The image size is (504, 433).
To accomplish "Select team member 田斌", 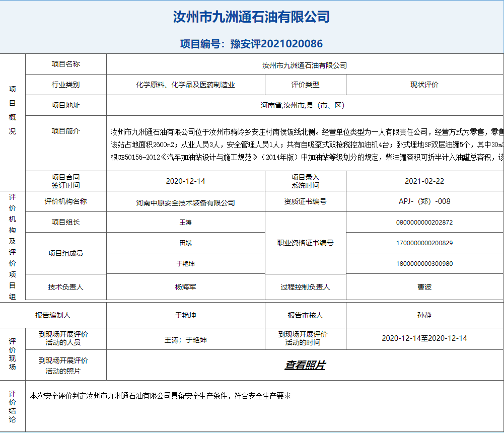I will pos(185,243).
